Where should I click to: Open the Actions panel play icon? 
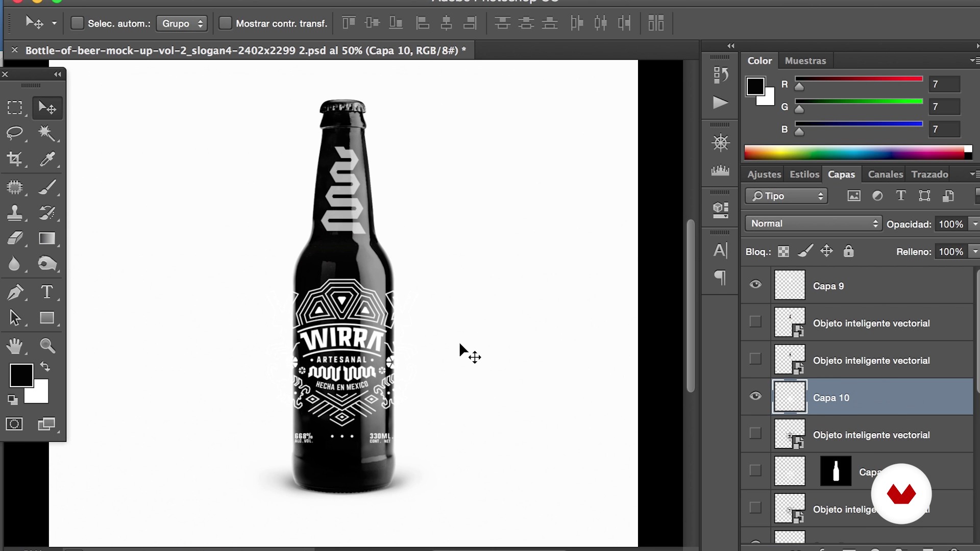(720, 103)
